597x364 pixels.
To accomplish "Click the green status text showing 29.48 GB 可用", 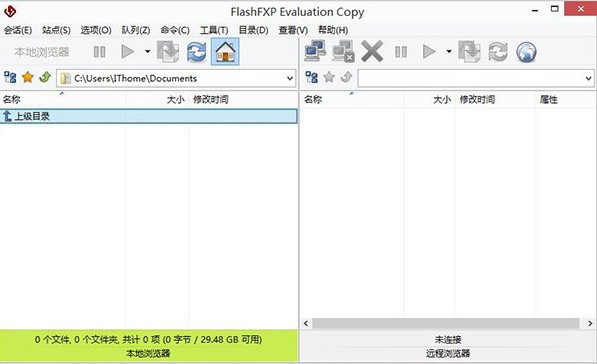I will [148, 339].
